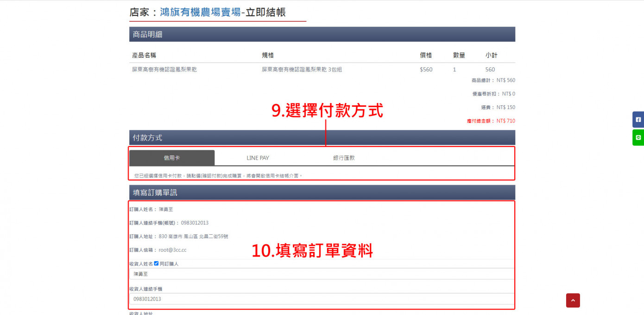644x315 pixels.
Task: Click product name 屏東高樹有機認證鳳梨果乾
Action: pyautogui.click(x=164, y=70)
